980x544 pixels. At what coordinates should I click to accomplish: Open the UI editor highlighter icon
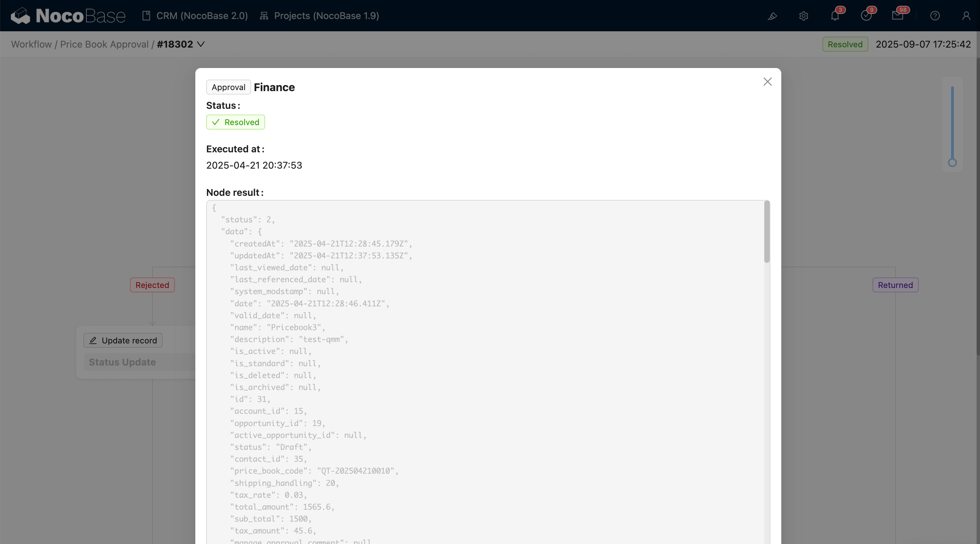click(772, 16)
